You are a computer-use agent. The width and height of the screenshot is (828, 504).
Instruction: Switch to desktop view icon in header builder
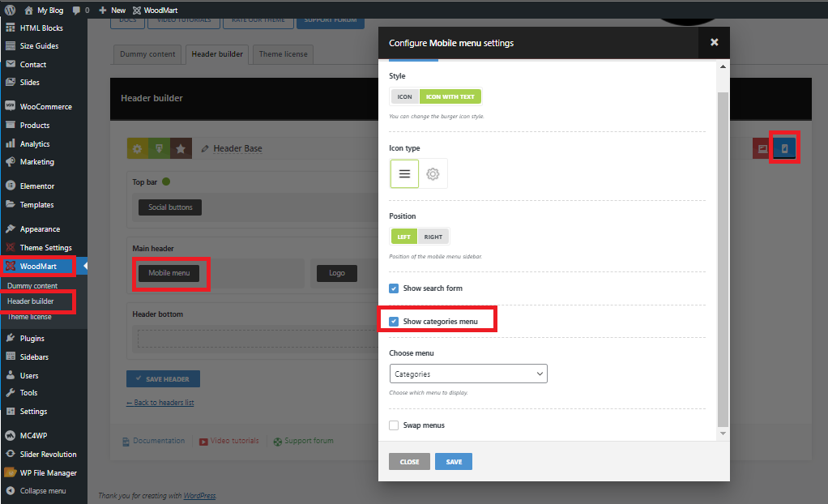[762, 149]
